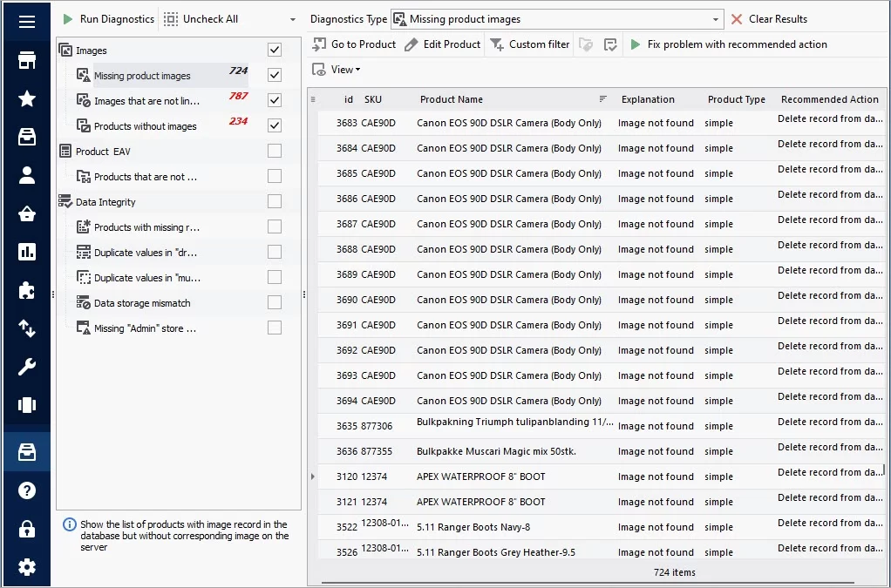
Task: Open the orders basket icon in sidebar
Action: 27,214
